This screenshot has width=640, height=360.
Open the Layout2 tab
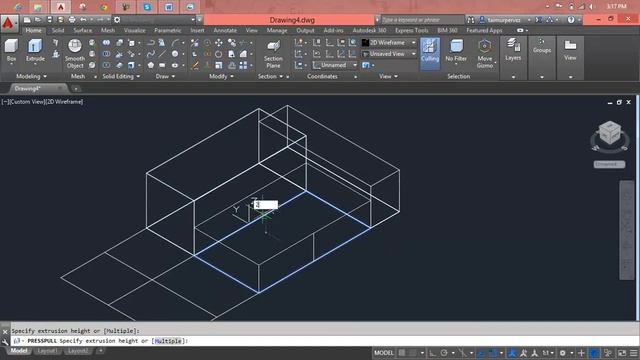[78, 351]
